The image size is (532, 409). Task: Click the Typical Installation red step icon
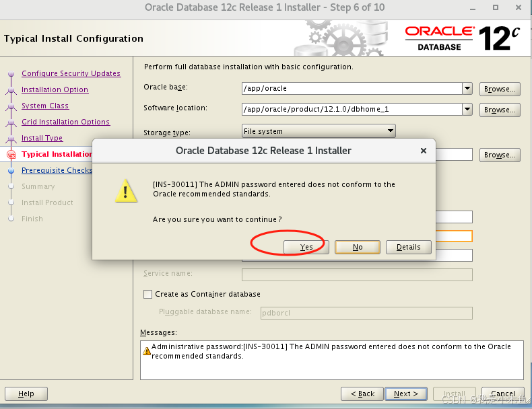[x=11, y=155]
